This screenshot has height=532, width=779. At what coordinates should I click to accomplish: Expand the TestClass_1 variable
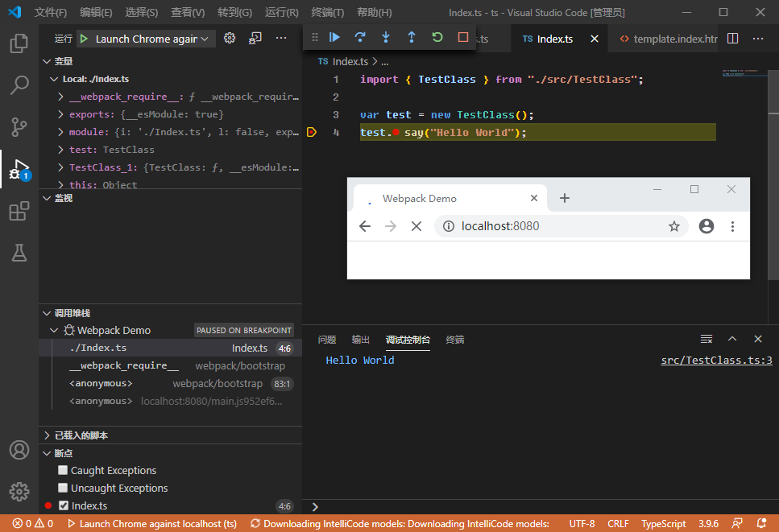tap(60, 167)
